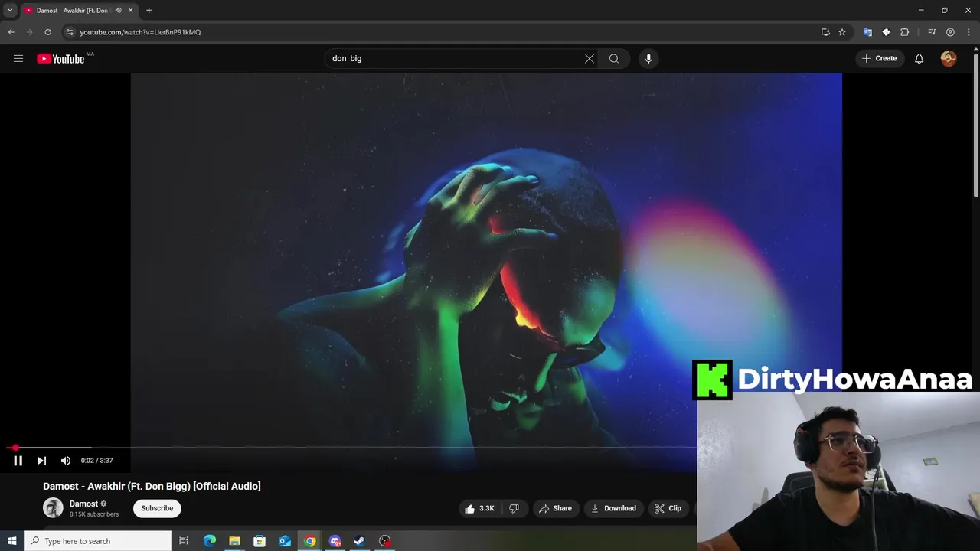980x551 pixels.
Task: Submit search with magnifying glass button
Action: coord(614,58)
